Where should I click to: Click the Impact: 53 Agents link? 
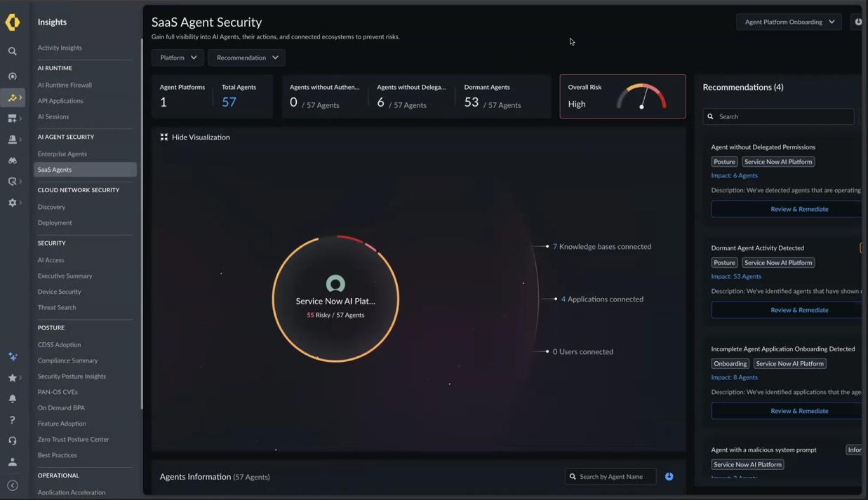736,276
